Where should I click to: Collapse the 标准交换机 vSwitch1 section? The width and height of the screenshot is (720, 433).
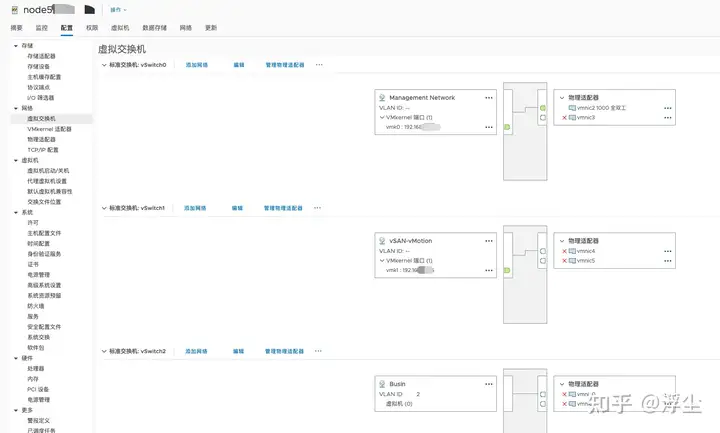click(x=104, y=208)
